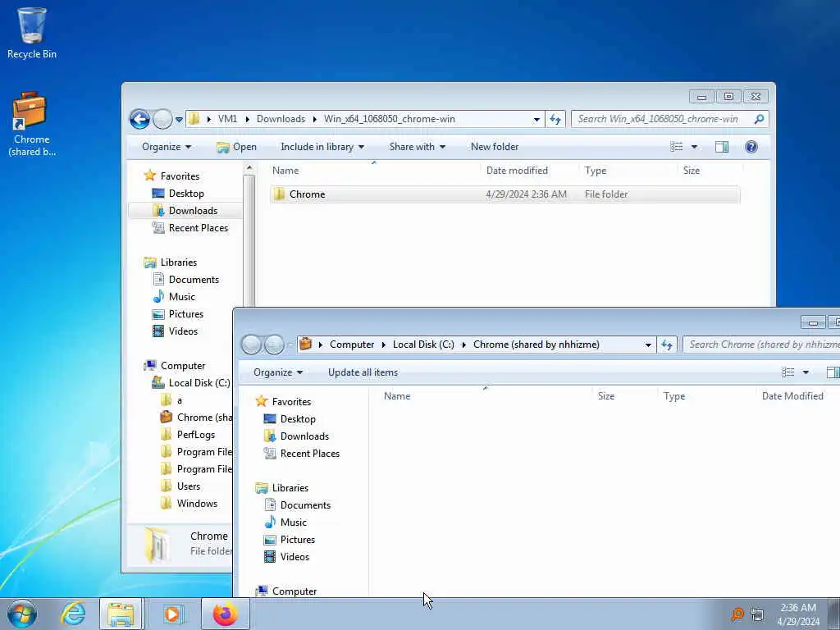Change view icon in back window toolbar
Image resolution: width=840 pixels, height=630 pixels.
pos(677,147)
